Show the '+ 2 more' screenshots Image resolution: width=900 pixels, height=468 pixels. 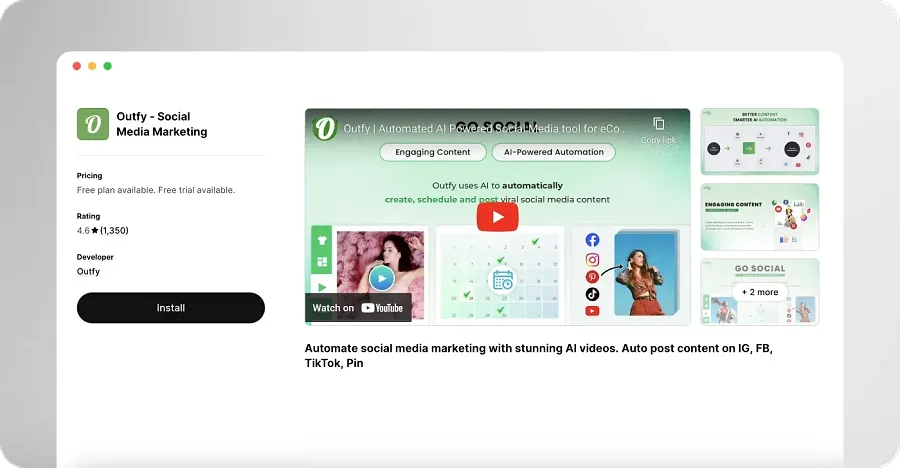pos(759,292)
